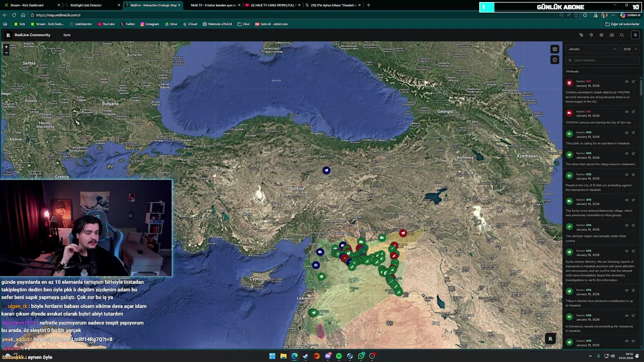Switch to the X Ayhan Erkara tab

coord(333,5)
